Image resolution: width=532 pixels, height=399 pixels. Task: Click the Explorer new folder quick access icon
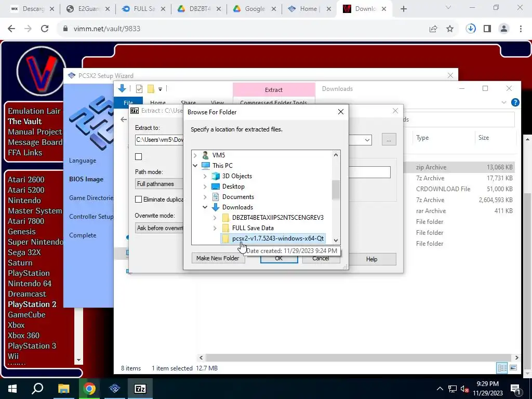[x=151, y=89]
